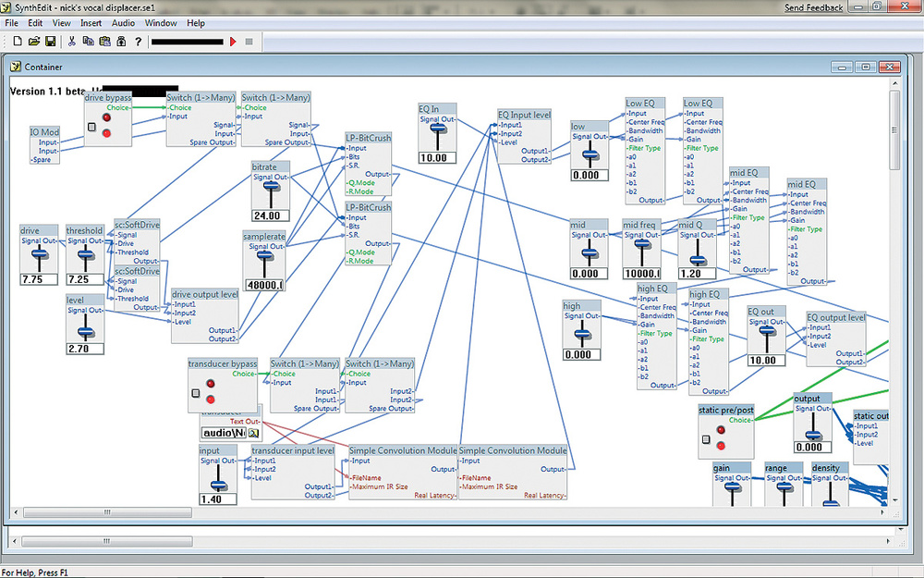Open help with the question mark icon
Viewport: 924px width, 578px height.
click(138, 42)
